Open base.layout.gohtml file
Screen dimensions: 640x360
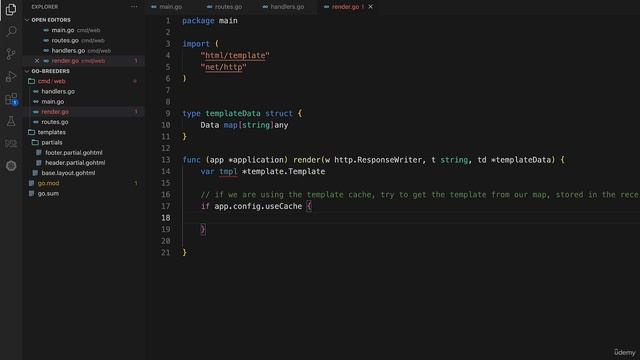pyautogui.click(x=68, y=173)
